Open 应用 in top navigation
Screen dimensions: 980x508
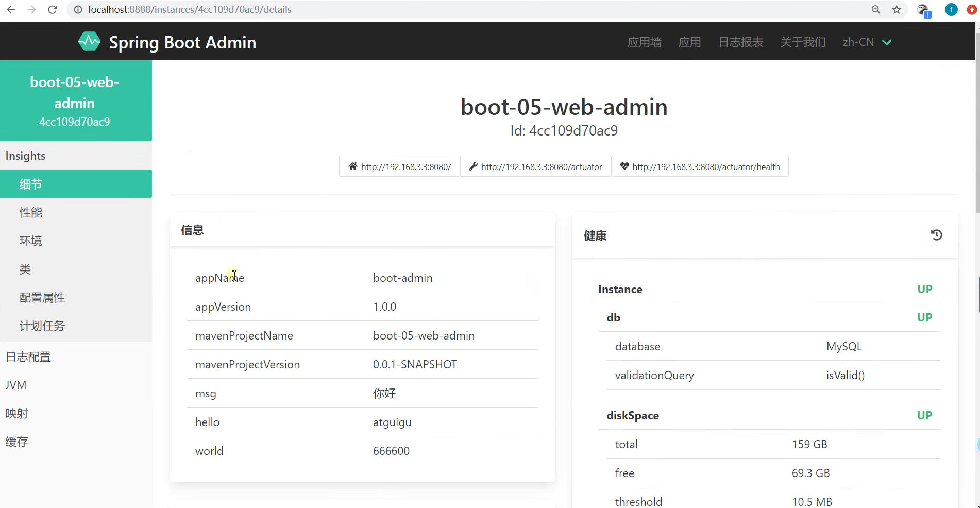point(689,42)
